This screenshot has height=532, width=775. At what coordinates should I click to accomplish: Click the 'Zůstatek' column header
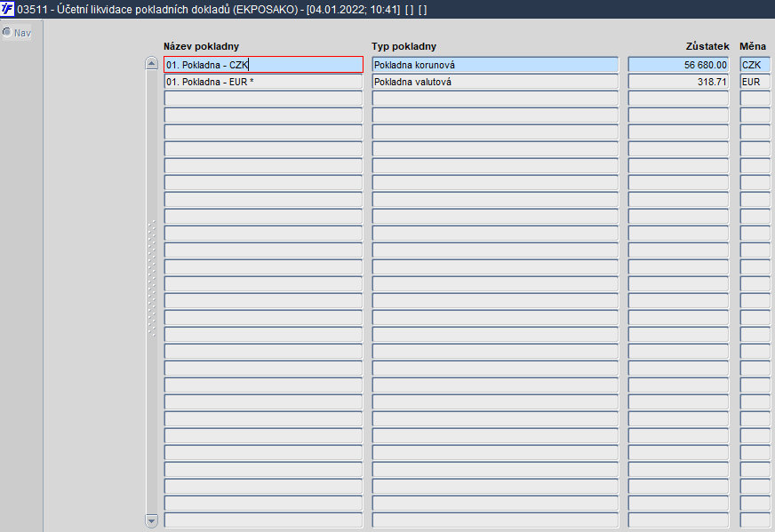click(707, 46)
